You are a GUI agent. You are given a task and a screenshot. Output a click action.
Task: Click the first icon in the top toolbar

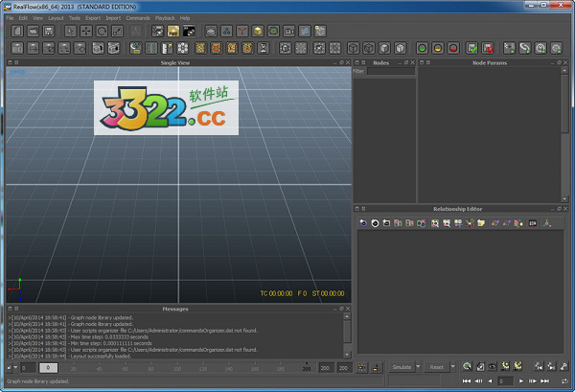click(18, 31)
